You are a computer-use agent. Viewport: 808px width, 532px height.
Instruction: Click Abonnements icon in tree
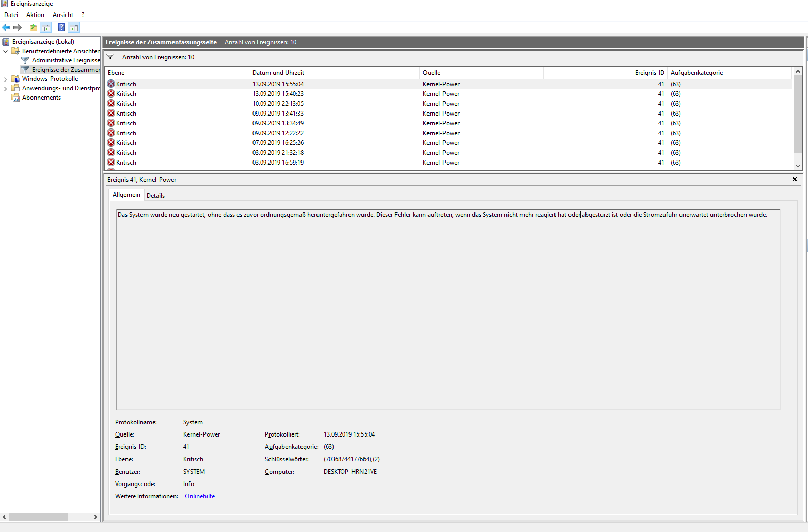click(x=15, y=98)
